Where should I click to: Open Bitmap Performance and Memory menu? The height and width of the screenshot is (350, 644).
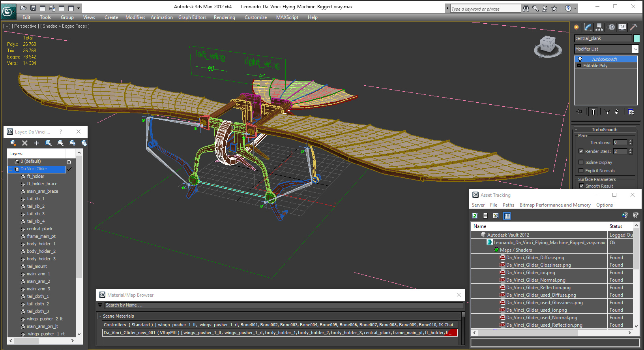(x=555, y=205)
